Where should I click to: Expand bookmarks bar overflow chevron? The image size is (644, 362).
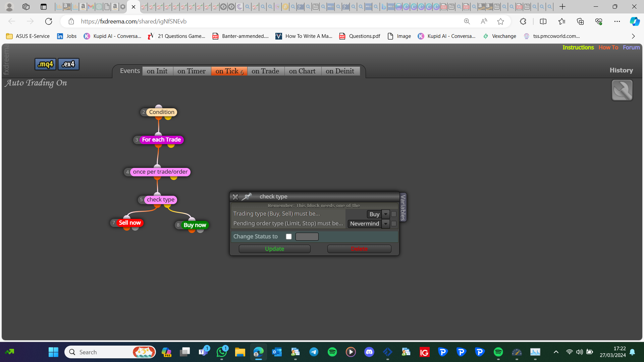tap(633, 36)
